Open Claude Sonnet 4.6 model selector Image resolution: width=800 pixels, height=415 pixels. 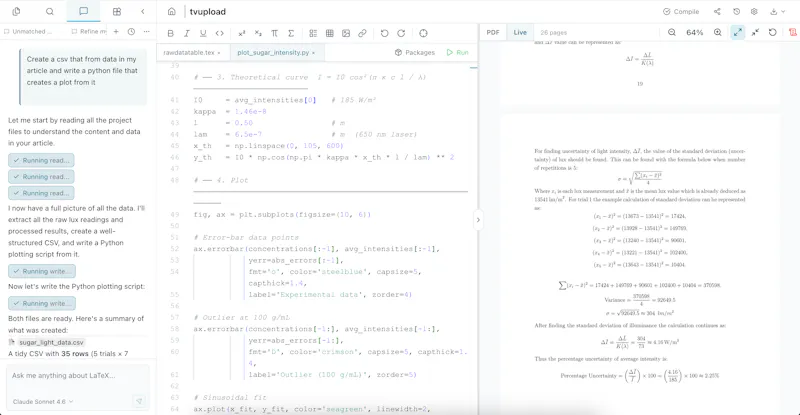coord(43,402)
